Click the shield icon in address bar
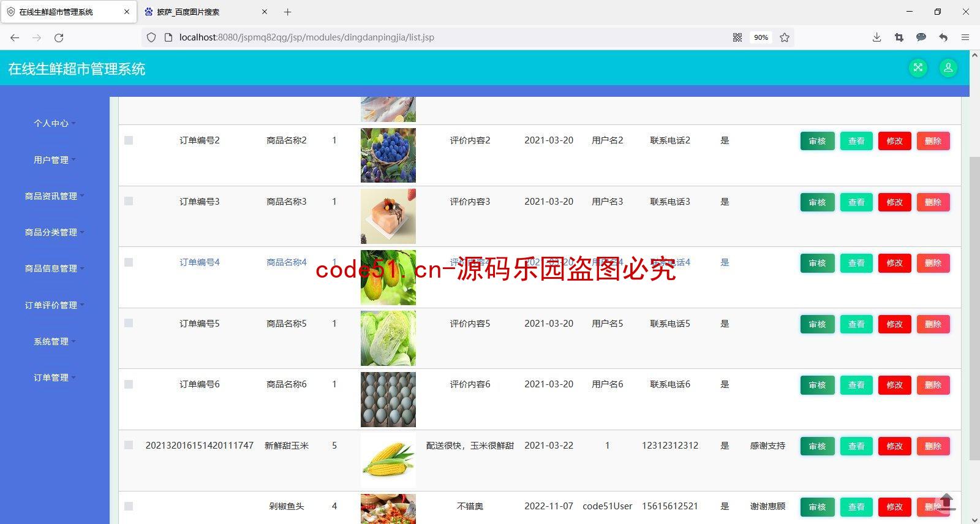Viewport: 980px width, 524px height. (x=151, y=37)
